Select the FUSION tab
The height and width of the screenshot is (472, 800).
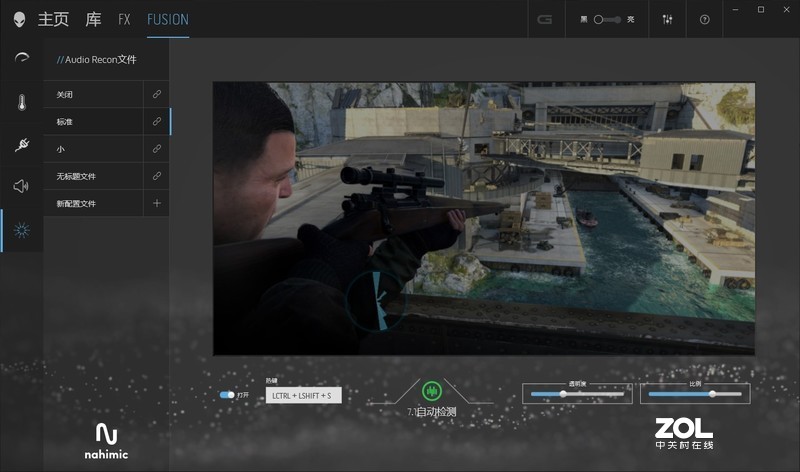point(168,19)
